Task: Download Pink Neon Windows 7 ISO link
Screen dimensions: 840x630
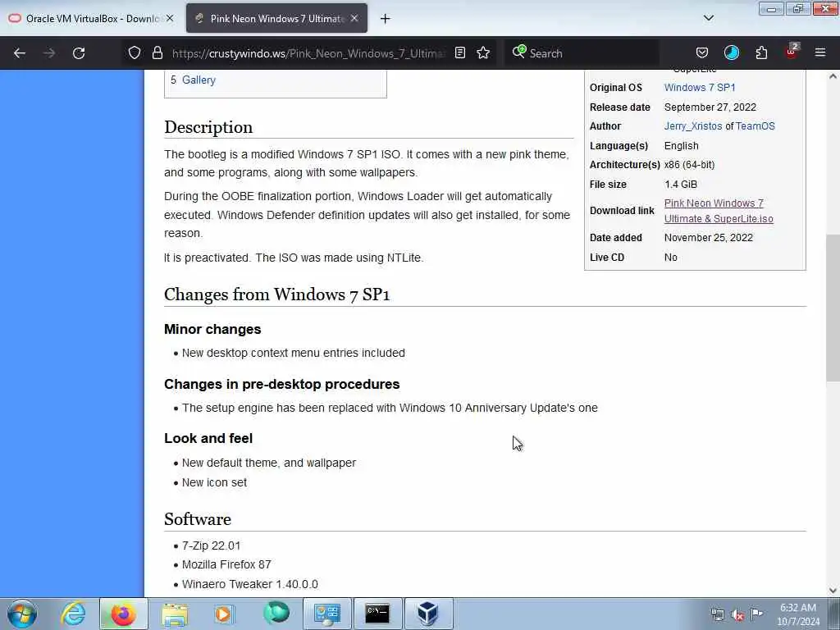Action: click(x=719, y=211)
